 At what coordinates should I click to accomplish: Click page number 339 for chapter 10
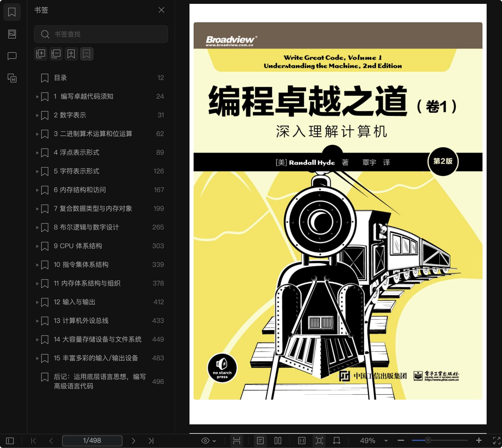click(x=158, y=265)
